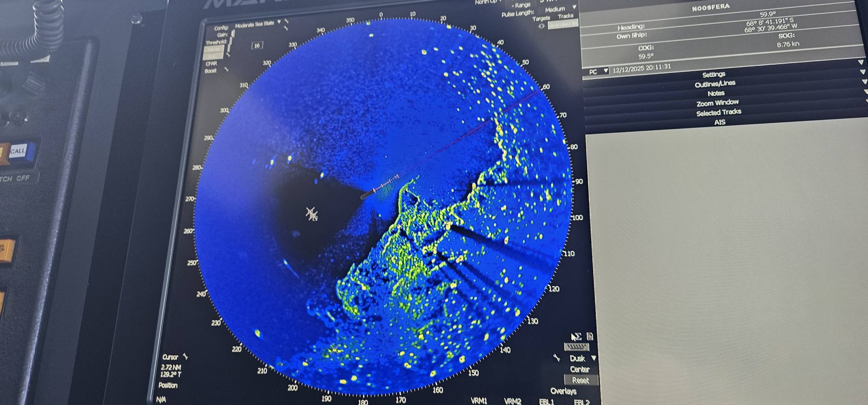Toggle the VRM1 range marker

tap(479, 401)
